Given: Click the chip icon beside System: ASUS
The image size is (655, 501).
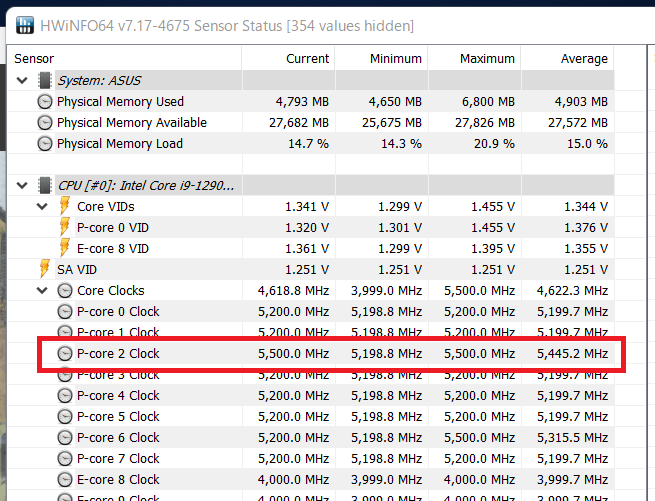Looking at the screenshot, I should click(45, 80).
